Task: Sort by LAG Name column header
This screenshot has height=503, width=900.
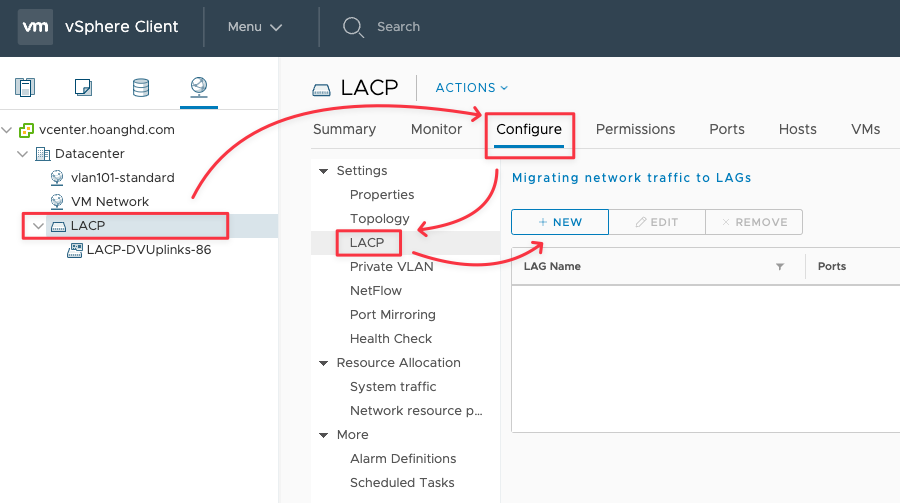Action: 552,266
